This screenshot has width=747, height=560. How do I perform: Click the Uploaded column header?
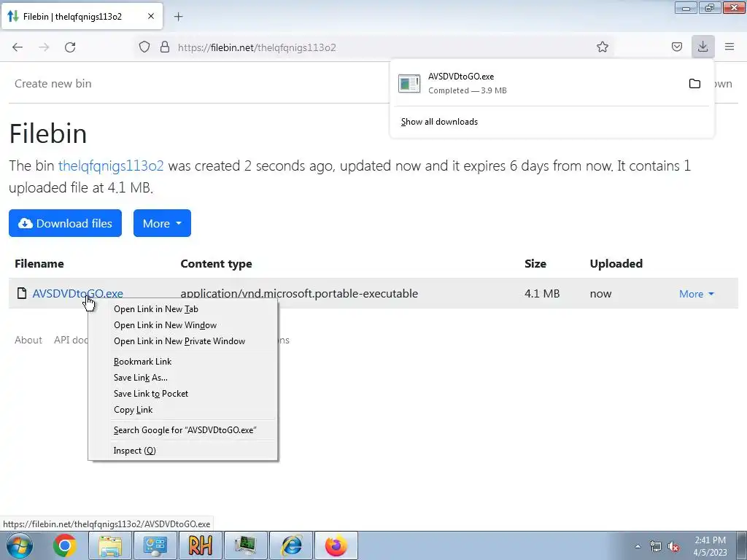tap(616, 264)
